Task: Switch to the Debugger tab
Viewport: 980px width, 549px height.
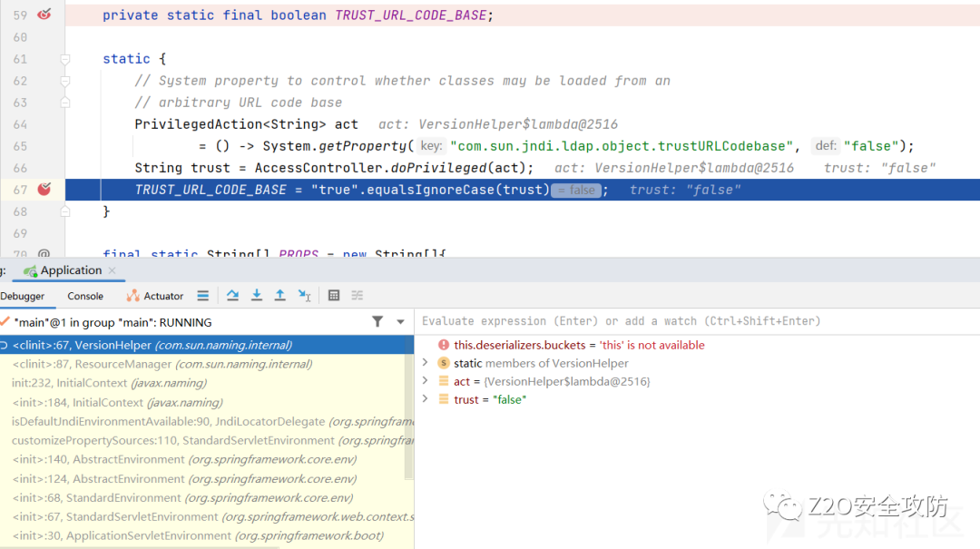Action: point(23,296)
